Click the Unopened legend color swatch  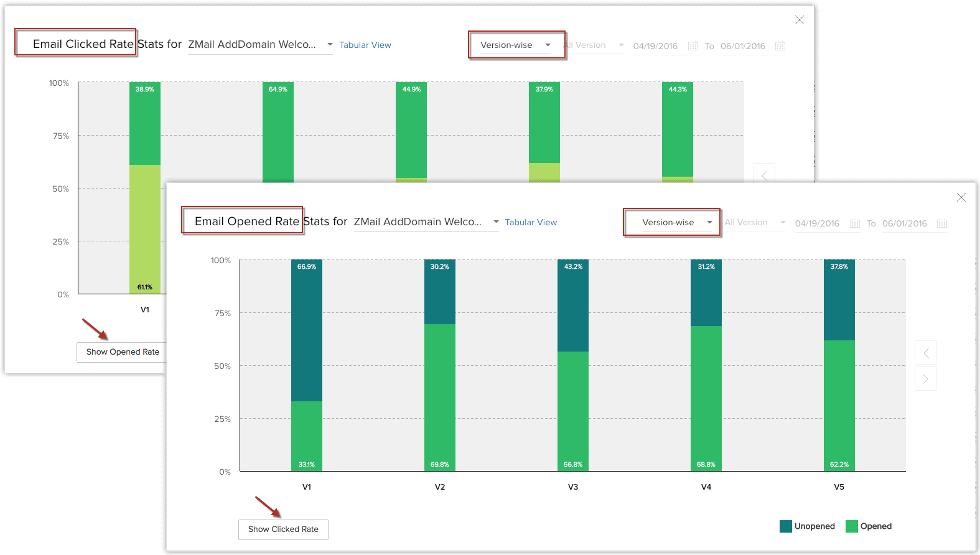tap(786, 526)
